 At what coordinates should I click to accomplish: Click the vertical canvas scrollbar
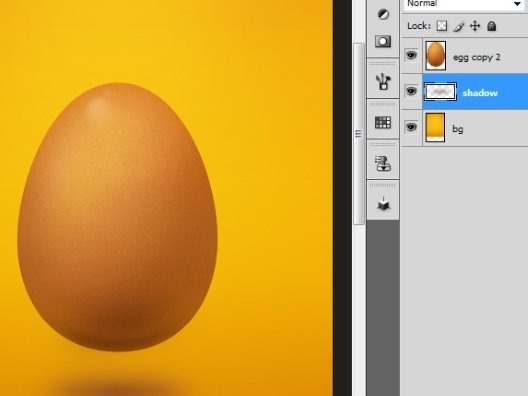pyautogui.click(x=359, y=134)
